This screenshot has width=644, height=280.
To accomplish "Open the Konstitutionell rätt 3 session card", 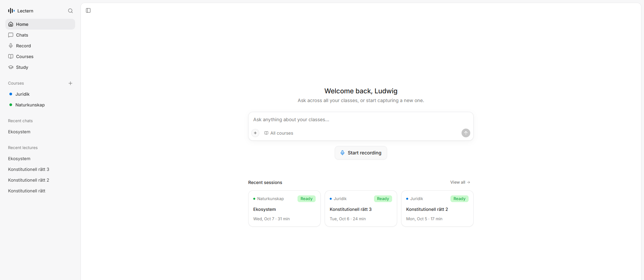I will (361, 208).
